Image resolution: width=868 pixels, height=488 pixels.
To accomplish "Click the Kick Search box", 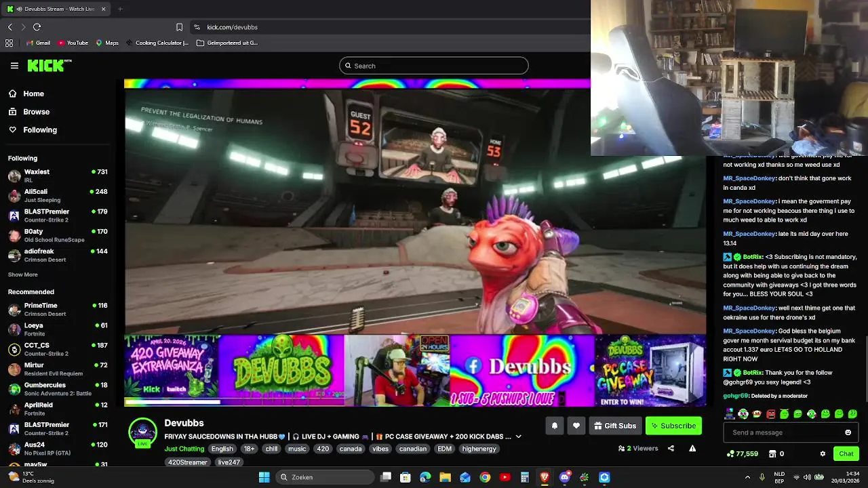I will [x=434, y=66].
